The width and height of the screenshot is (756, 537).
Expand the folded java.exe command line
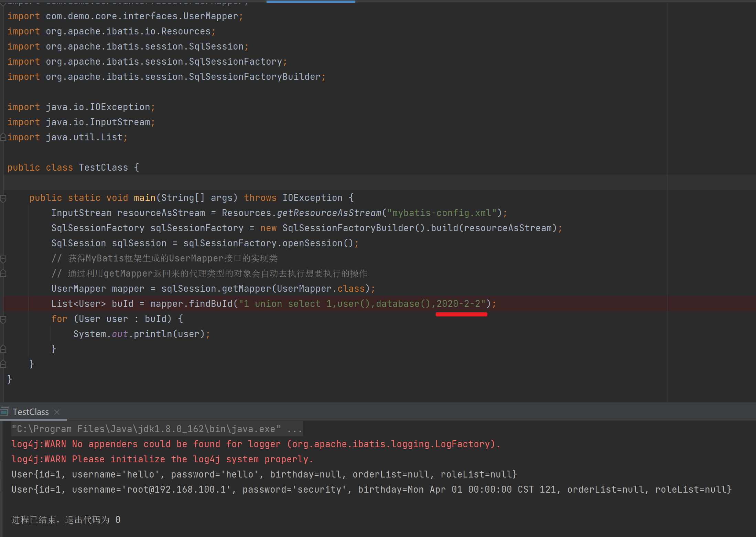(x=295, y=429)
